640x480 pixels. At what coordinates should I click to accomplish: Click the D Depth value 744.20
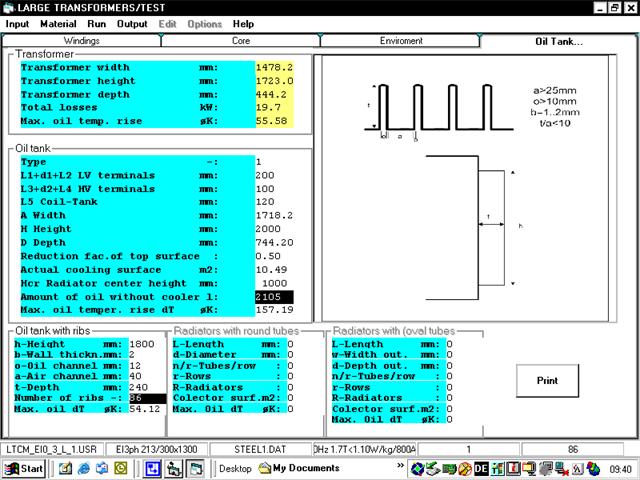click(274, 243)
